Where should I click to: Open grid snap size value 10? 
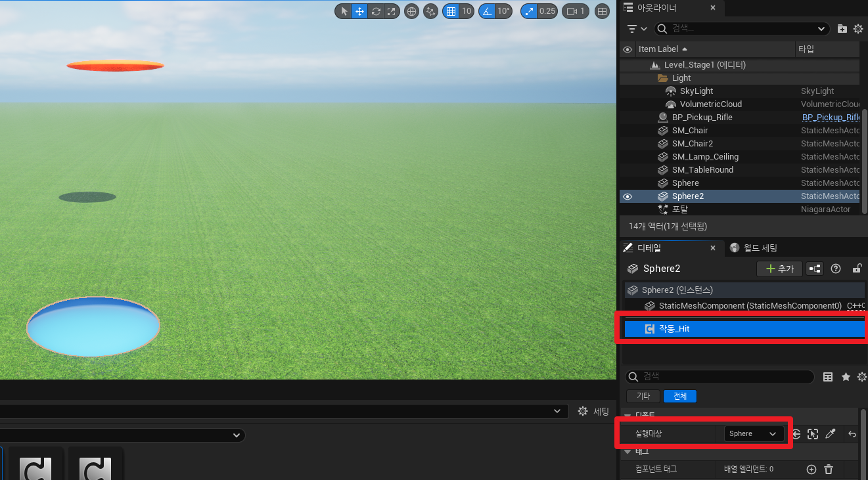pyautogui.click(x=467, y=11)
